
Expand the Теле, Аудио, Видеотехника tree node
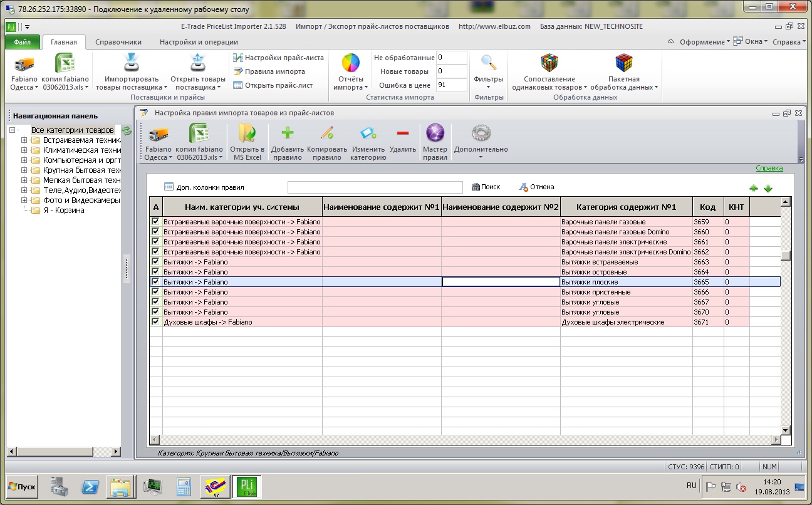tap(24, 190)
